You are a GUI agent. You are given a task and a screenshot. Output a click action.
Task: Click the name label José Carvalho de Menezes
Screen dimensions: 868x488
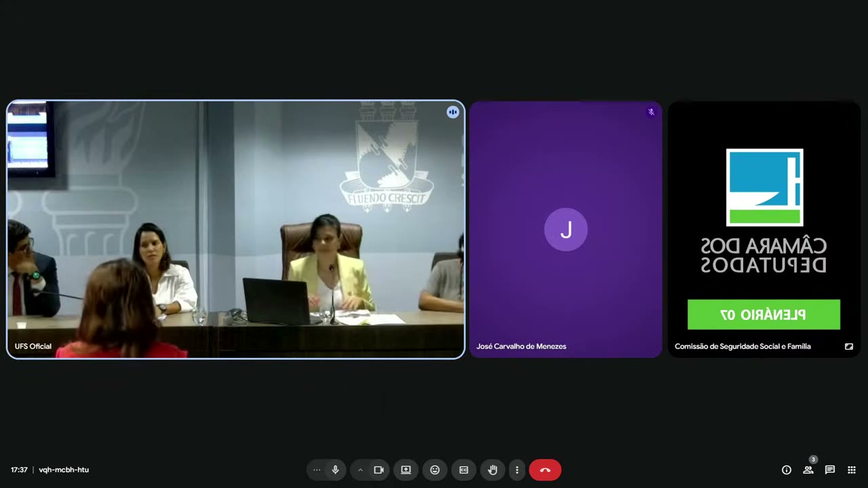click(521, 346)
